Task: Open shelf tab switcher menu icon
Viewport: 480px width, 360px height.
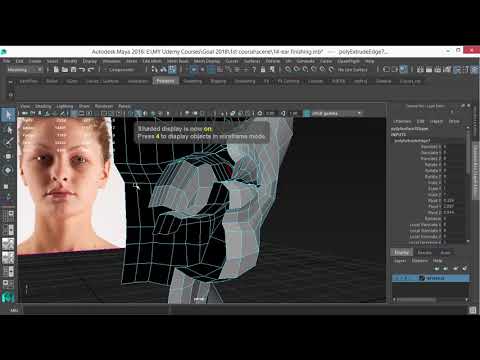Action: click(x=10, y=81)
